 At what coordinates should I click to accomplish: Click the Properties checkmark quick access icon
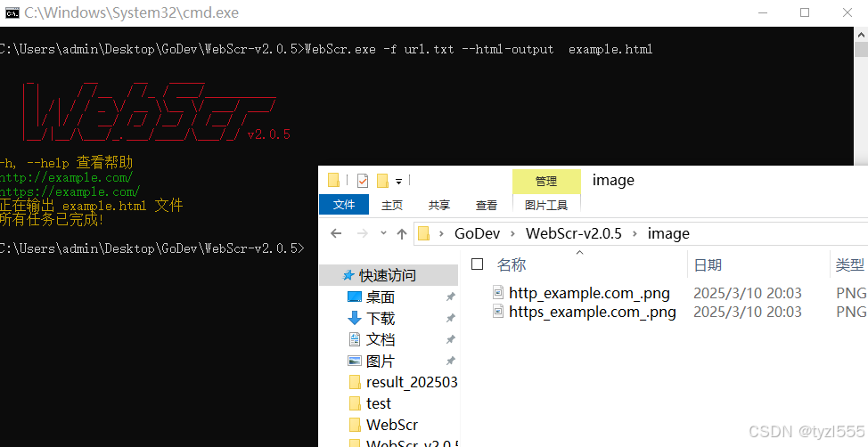[x=363, y=181]
